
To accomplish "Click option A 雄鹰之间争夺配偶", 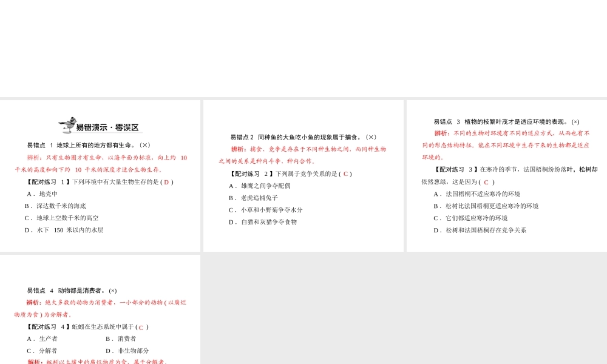I will click(259, 186).
